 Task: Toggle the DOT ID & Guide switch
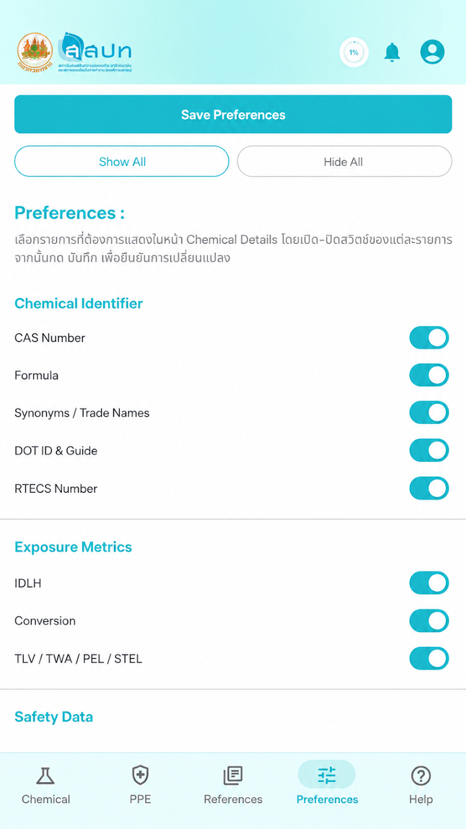pyautogui.click(x=429, y=450)
